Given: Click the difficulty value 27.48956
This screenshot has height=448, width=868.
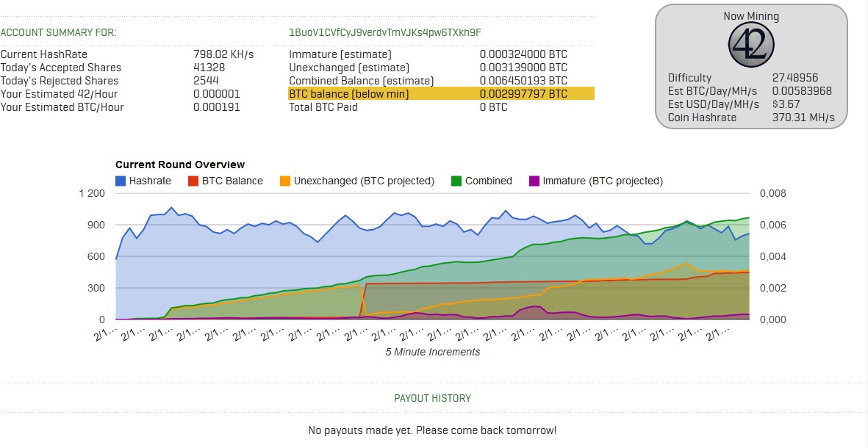Looking at the screenshot, I should tap(795, 78).
